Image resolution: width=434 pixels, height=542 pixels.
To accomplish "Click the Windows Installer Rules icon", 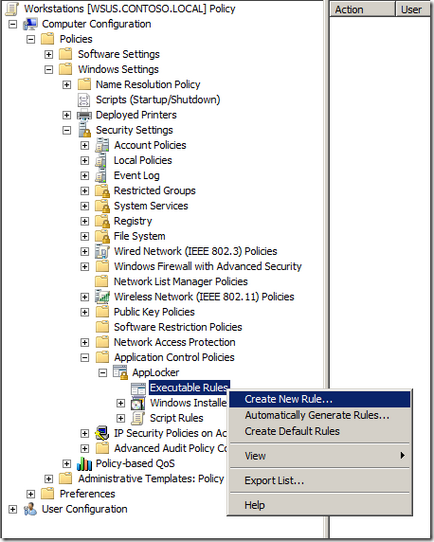I will (x=138, y=403).
